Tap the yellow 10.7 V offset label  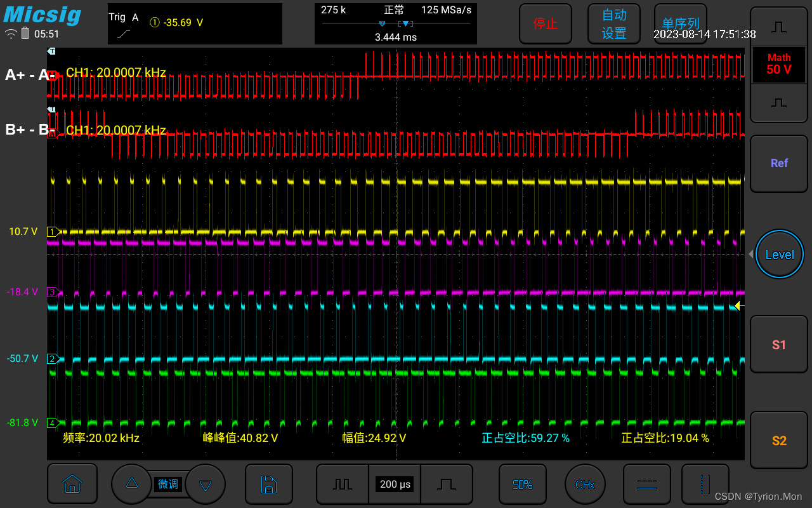pos(23,232)
